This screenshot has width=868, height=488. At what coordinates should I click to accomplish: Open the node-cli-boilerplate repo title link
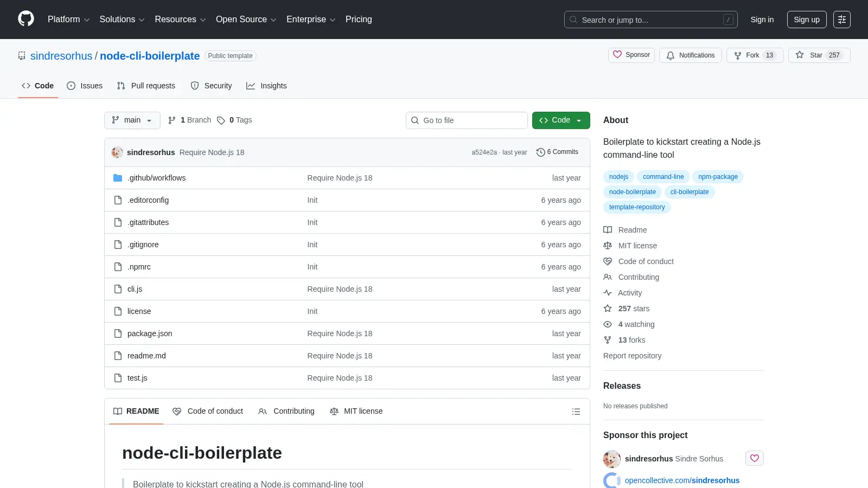150,56
